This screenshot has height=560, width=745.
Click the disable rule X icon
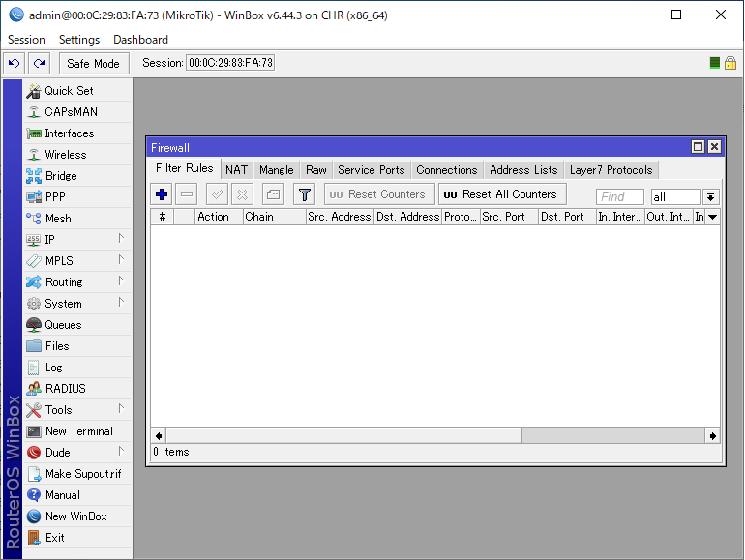[242, 194]
